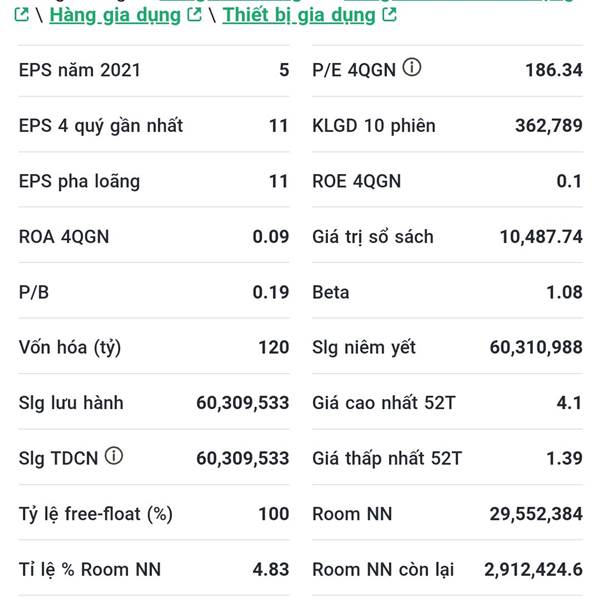The image size is (600, 600).
Task: Click the P/E value 186.34
Action: pyautogui.click(x=553, y=70)
